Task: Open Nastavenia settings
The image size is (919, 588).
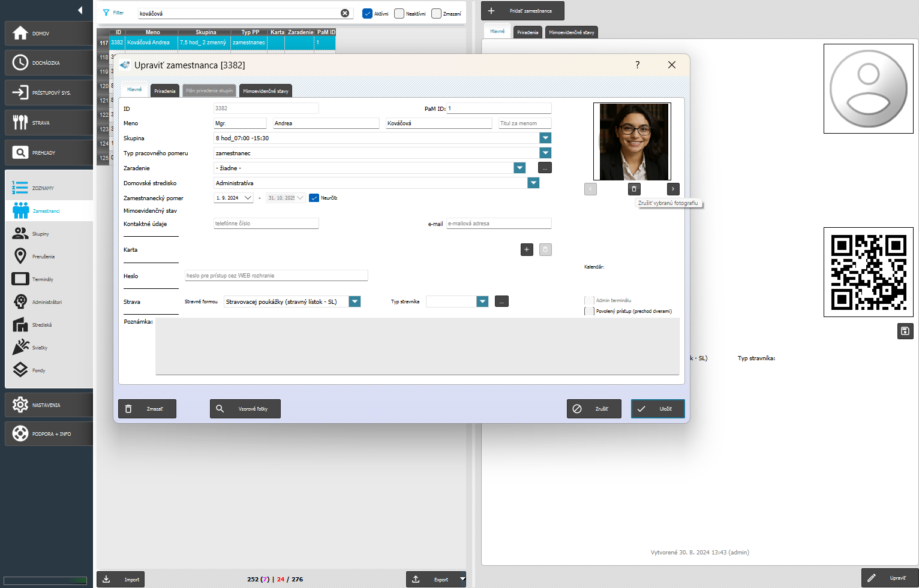Action: click(47, 405)
